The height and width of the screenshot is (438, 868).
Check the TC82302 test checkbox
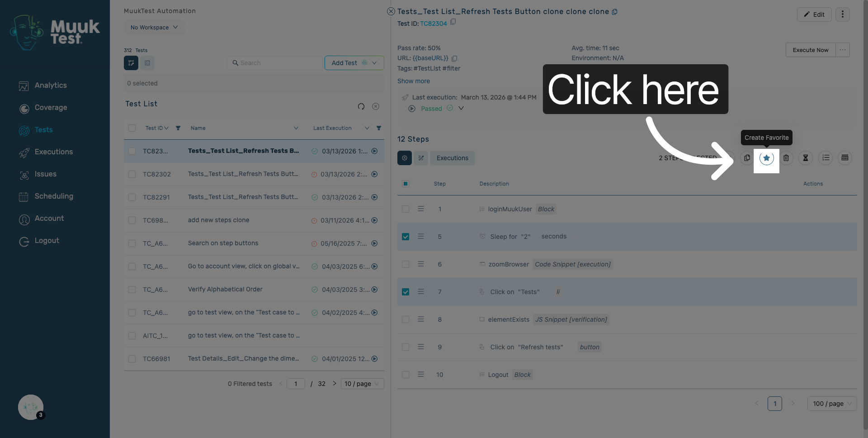[132, 174]
